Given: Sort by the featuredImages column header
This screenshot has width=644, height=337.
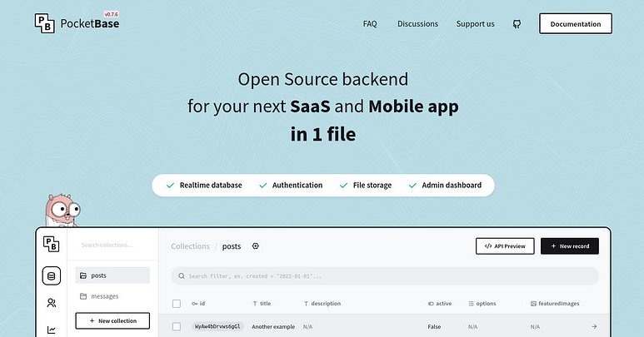Looking at the screenshot, I should (x=555, y=304).
